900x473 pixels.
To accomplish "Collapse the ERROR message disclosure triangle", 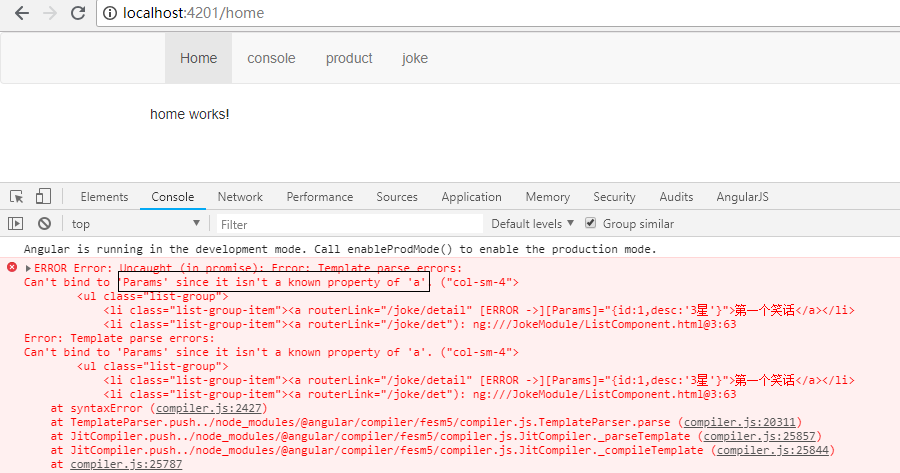I will pos(28,268).
